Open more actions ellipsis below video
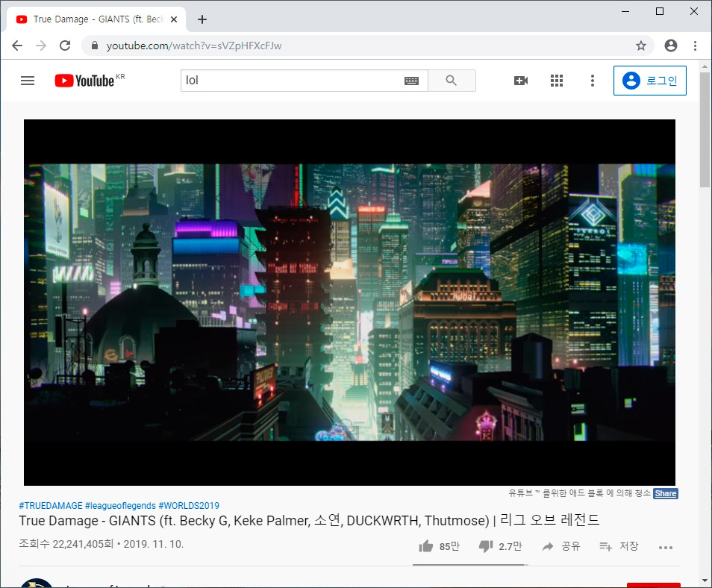Screen dimensions: 712x588 click(x=666, y=547)
